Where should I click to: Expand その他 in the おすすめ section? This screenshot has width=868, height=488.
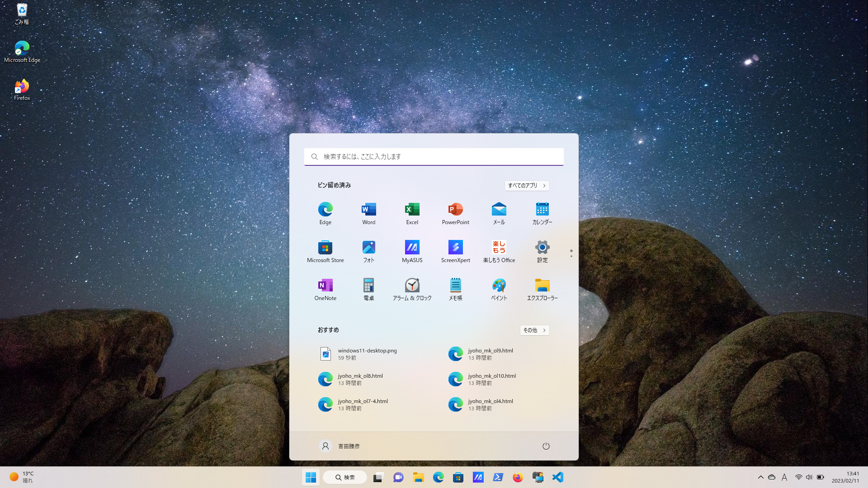click(534, 330)
